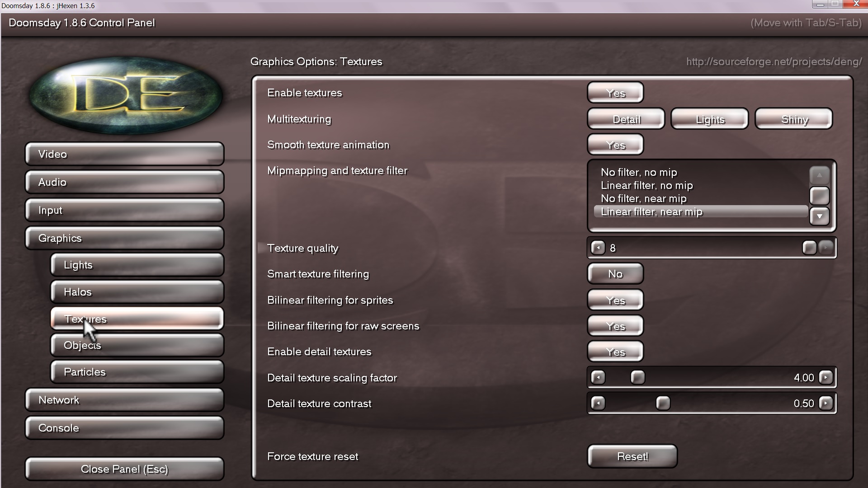Image resolution: width=868 pixels, height=488 pixels.
Task: Collapse the Graphics section in sidebar
Action: tap(124, 238)
